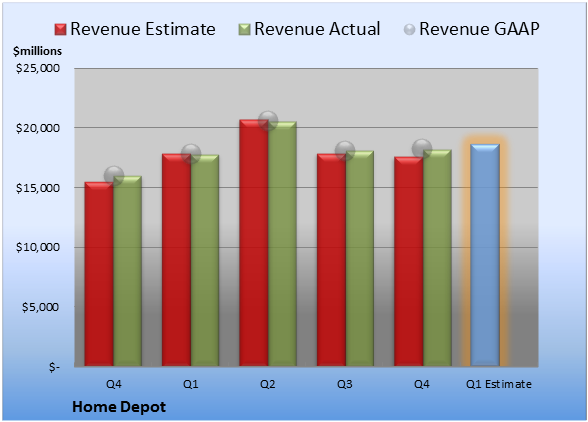Image resolution: width=588 pixels, height=422 pixels.
Task: Click the green Revenue Actual legend swatch
Action: click(x=244, y=30)
